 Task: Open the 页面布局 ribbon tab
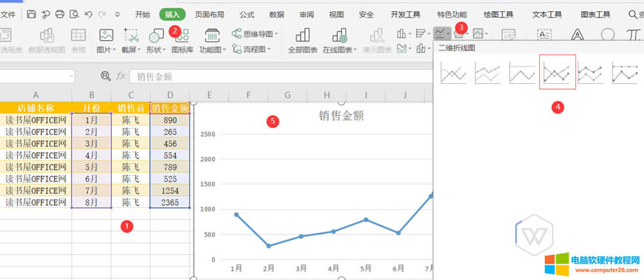tap(210, 14)
